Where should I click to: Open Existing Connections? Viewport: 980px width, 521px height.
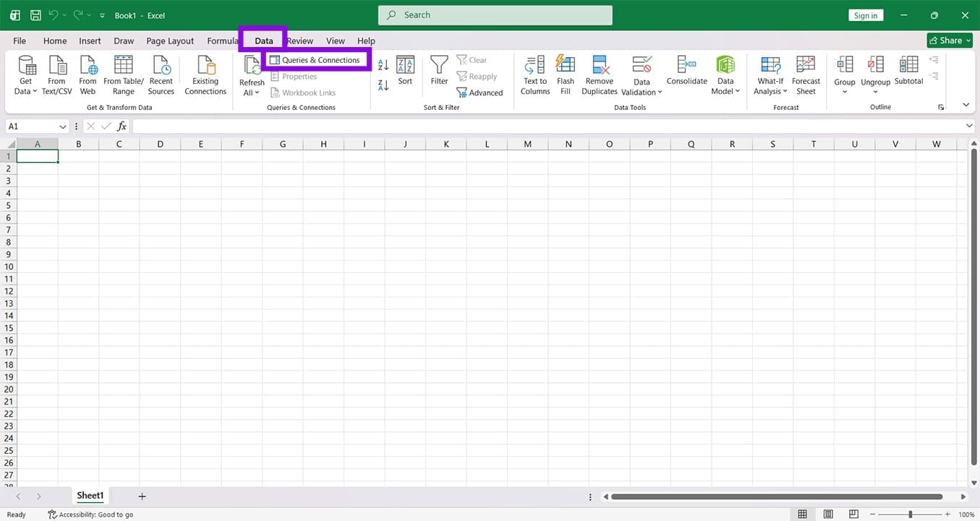pos(205,75)
